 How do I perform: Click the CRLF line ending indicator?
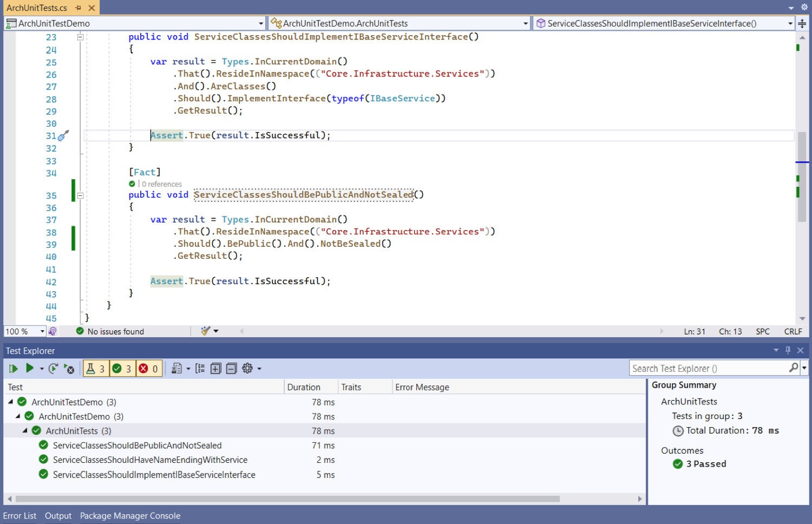tap(793, 331)
